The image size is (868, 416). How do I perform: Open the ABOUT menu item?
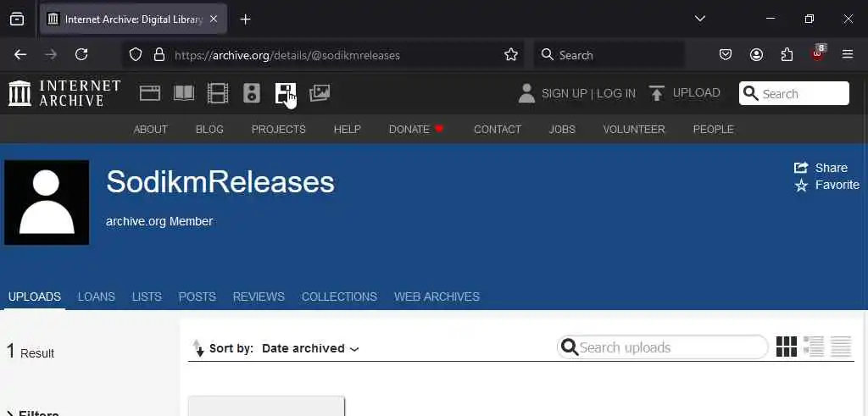click(151, 130)
